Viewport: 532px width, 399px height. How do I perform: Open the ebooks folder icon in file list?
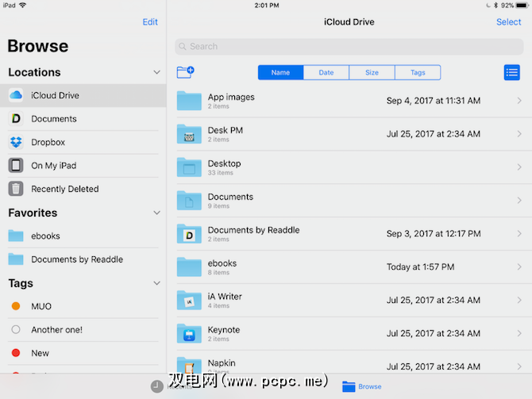(189, 267)
